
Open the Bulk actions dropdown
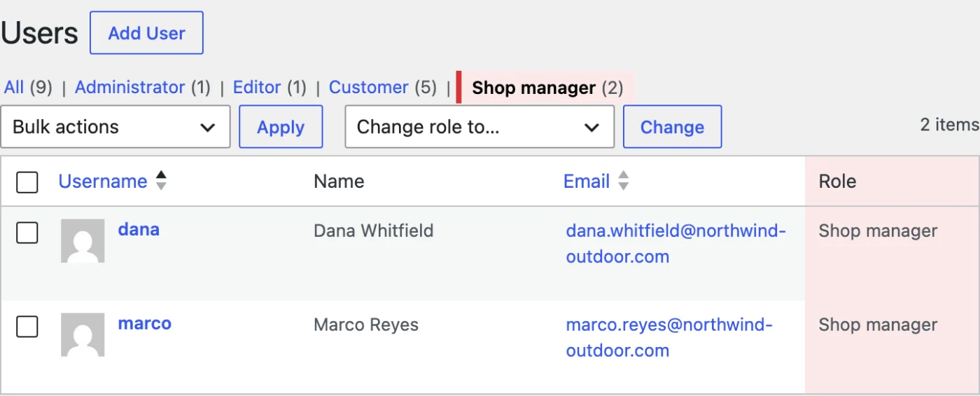coord(115,127)
